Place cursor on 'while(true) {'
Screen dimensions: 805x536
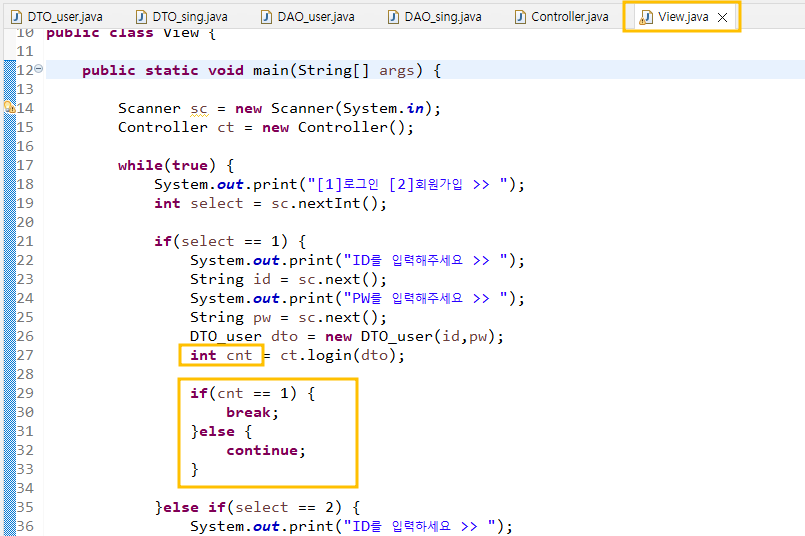tap(176, 165)
